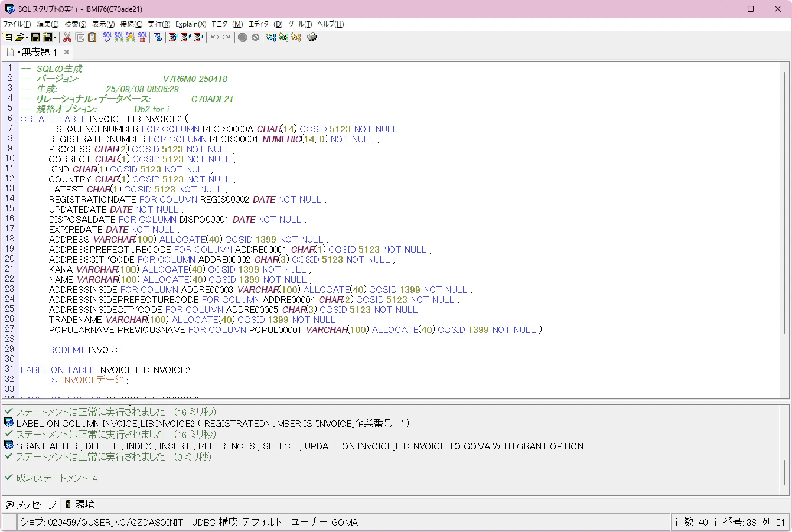Run from selected SQL statement icon
This screenshot has width=792, height=532.
click(131, 37)
